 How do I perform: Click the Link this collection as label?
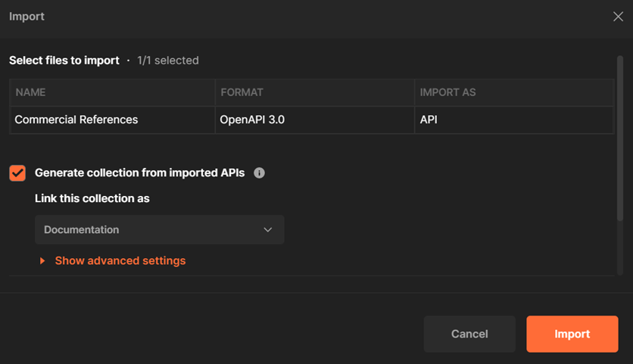(92, 198)
